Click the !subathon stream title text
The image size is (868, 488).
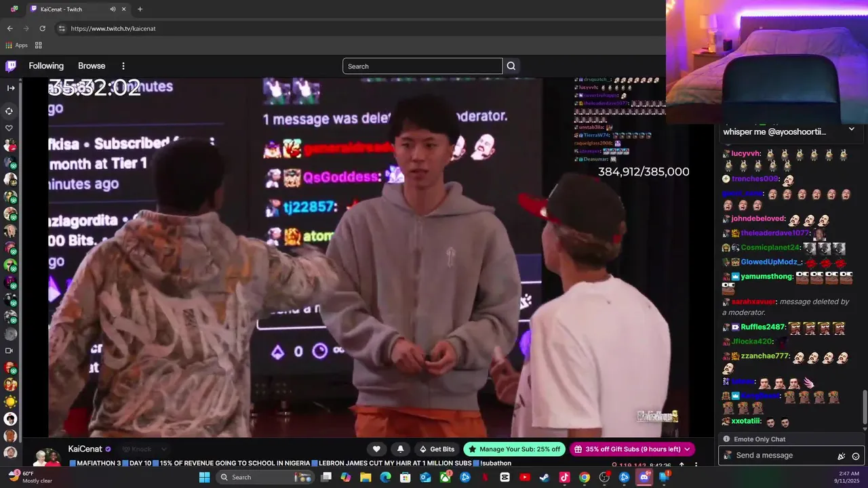[x=496, y=463]
